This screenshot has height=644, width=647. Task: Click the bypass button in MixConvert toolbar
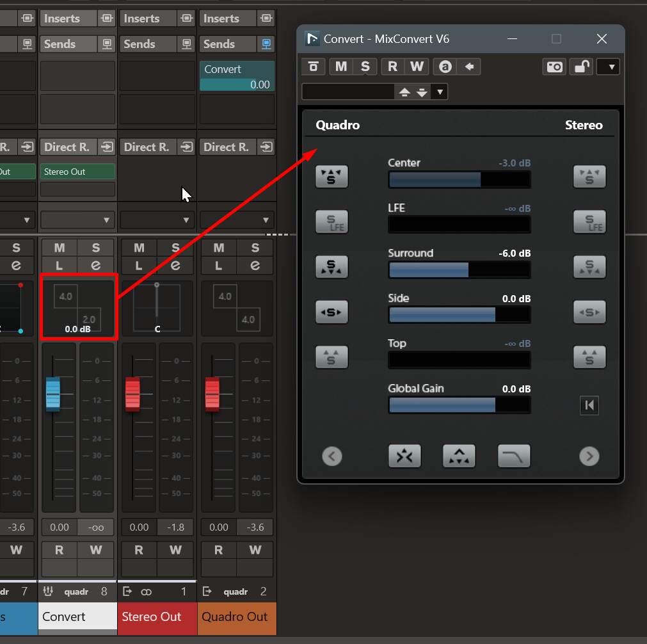[x=313, y=67]
